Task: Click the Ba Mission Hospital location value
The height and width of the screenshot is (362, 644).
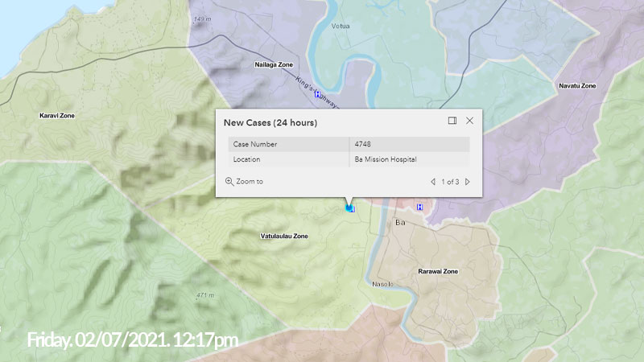Action: [x=386, y=159]
